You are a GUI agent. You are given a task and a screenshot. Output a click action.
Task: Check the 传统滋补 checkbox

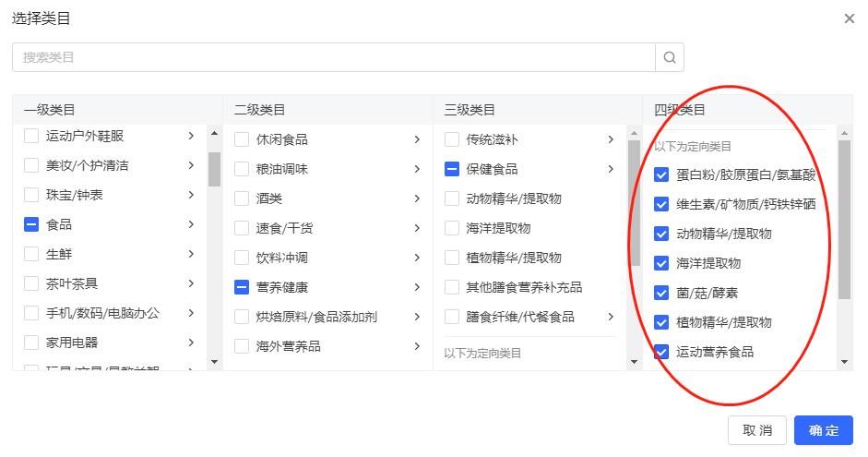click(x=452, y=139)
